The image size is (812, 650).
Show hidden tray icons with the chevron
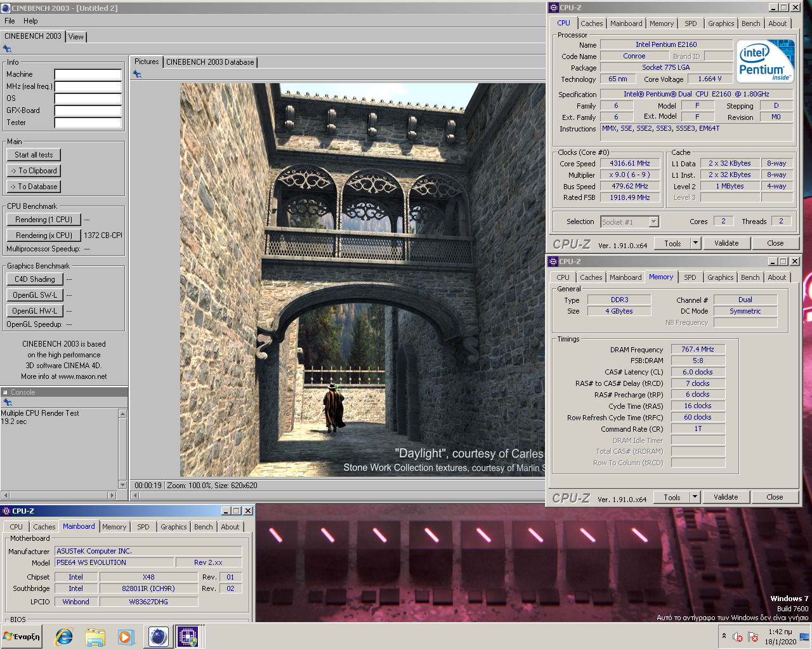point(724,636)
